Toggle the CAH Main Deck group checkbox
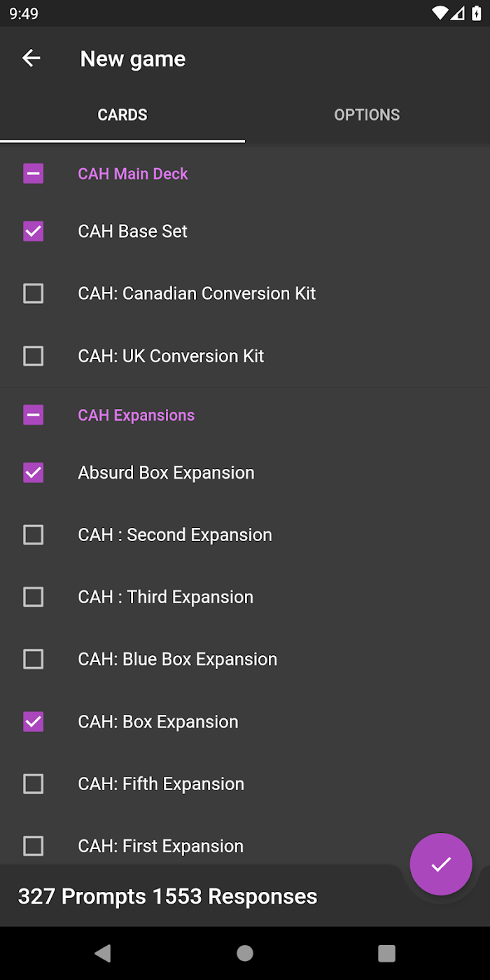The height and width of the screenshot is (980, 490). pos(34,174)
